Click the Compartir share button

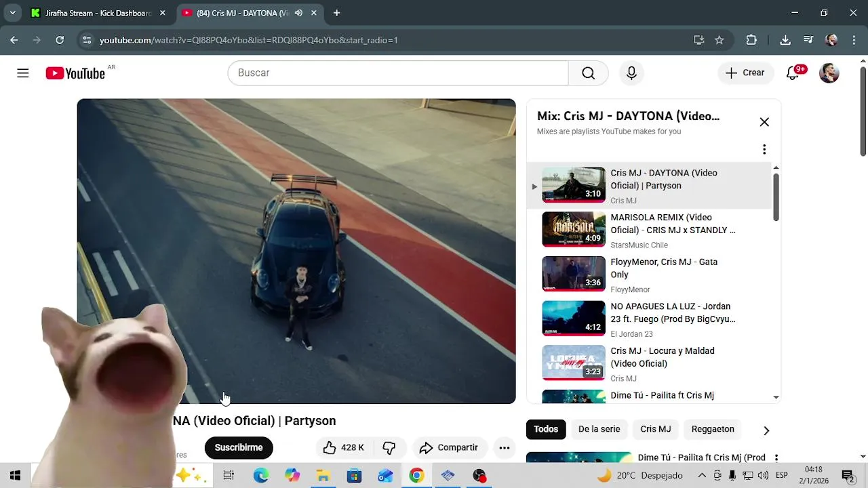pyautogui.click(x=449, y=447)
